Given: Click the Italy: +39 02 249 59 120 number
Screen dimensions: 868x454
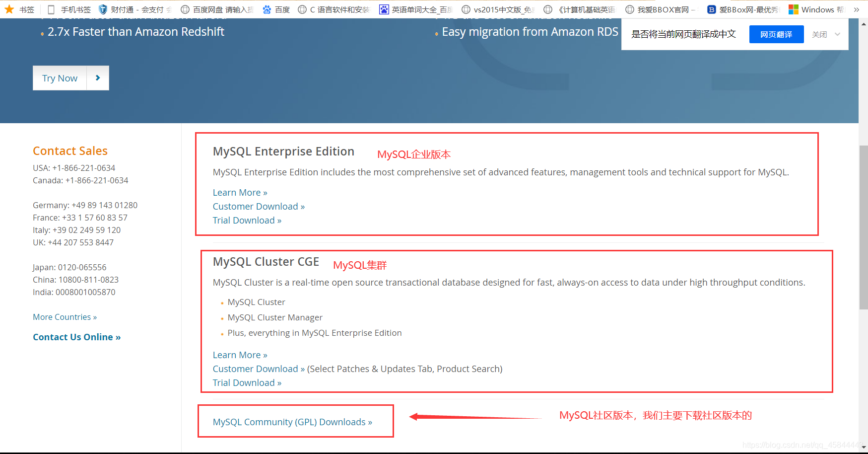Looking at the screenshot, I should [x=76, y=230].
